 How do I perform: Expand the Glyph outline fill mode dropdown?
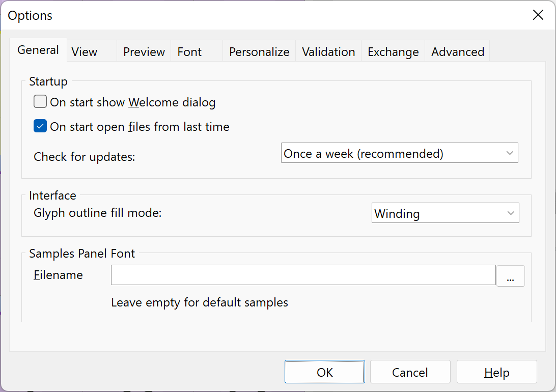(x=445, y=213)
